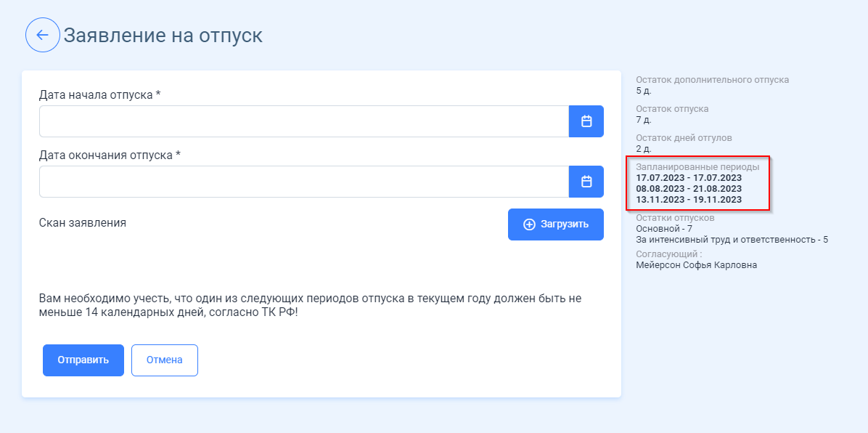The width and height of the screenshot is (868, 433).
Task: Focus the Дата начала отпуска input field
Action: [304, 121]
